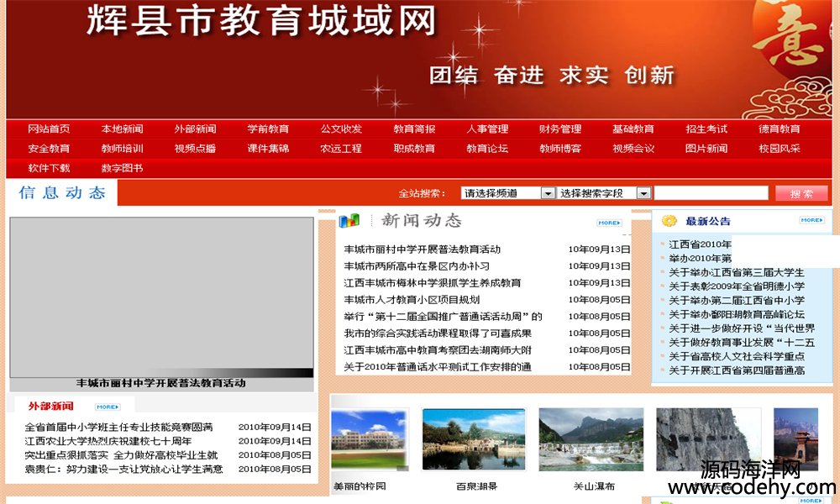The image size is (840, 504).
Task: Open notice 关于进一步做好开设当代世界
Action: point(742,328)
